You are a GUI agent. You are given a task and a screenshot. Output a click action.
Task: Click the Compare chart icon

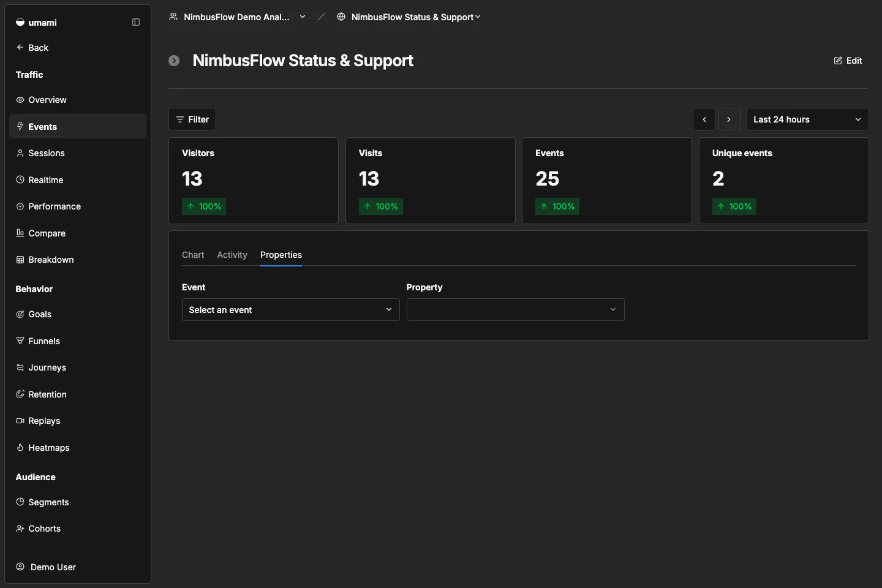pos(20,233)
